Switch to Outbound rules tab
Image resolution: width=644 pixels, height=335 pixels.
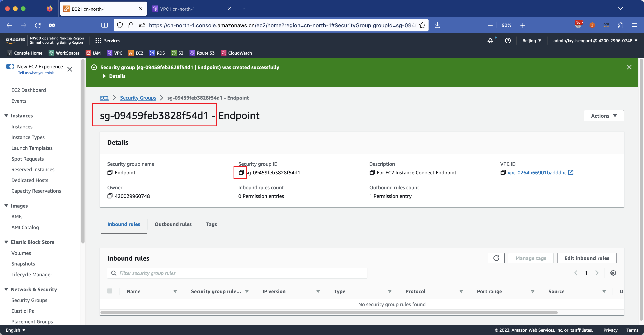tap(173, 224)
